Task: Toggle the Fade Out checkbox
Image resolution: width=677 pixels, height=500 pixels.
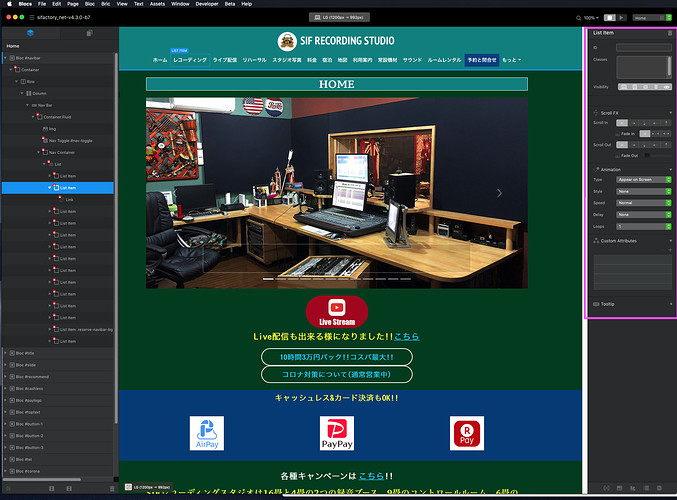Action: click(617, 155)
